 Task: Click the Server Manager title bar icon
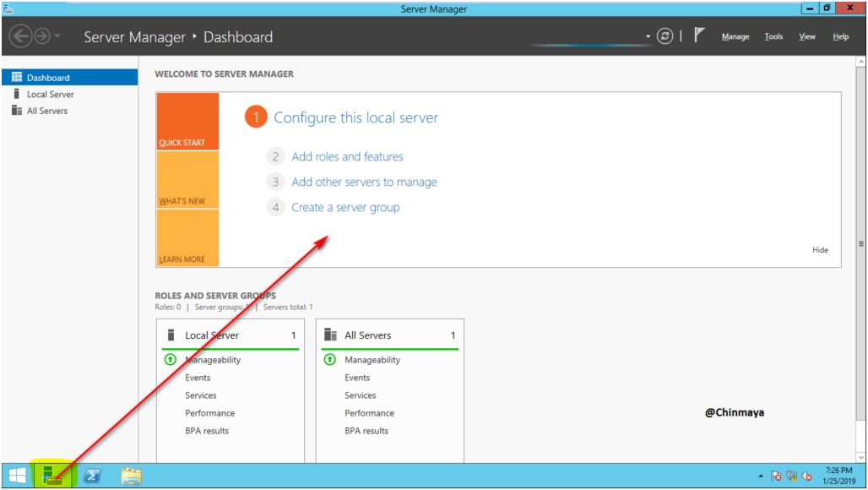[8, 8]
